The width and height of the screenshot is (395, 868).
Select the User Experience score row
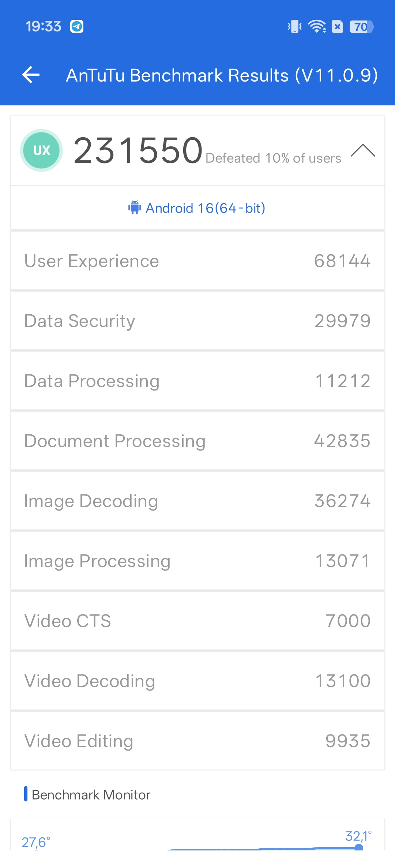pos(197,261)
